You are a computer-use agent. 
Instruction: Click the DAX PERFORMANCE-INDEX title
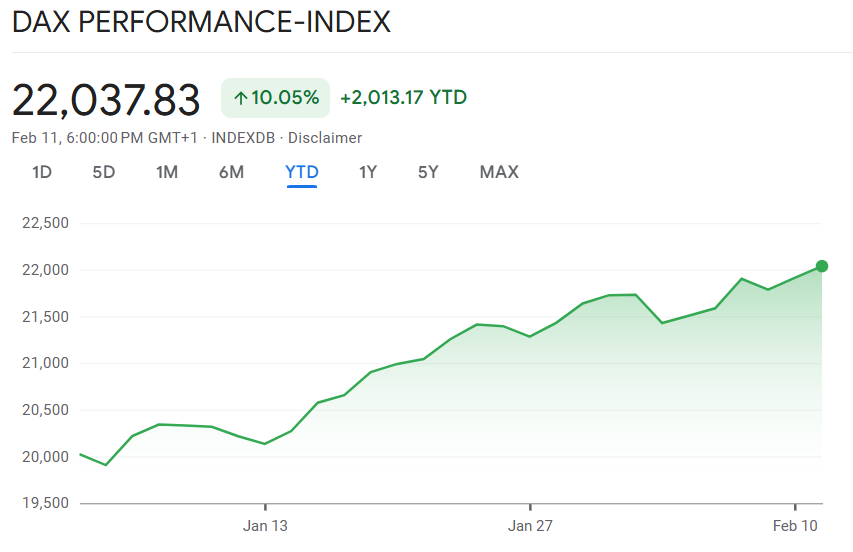point(201,22)
